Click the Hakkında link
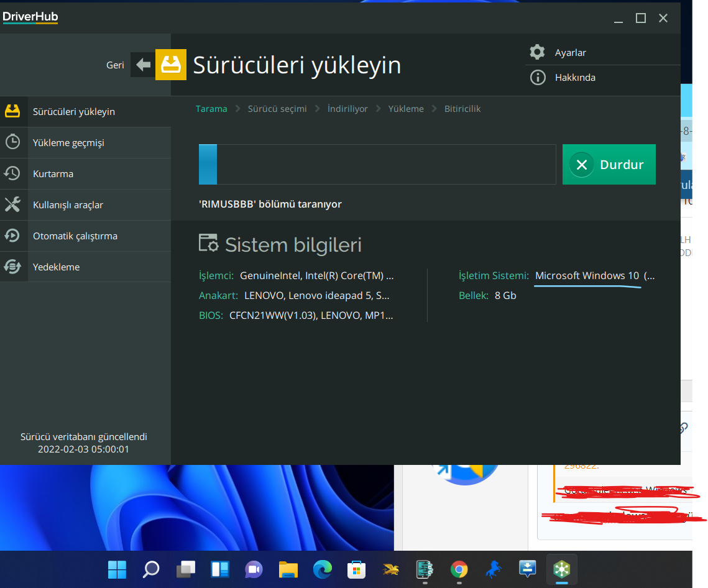Image resolution: width=708 pixels, height=588 pixels. 575,77
